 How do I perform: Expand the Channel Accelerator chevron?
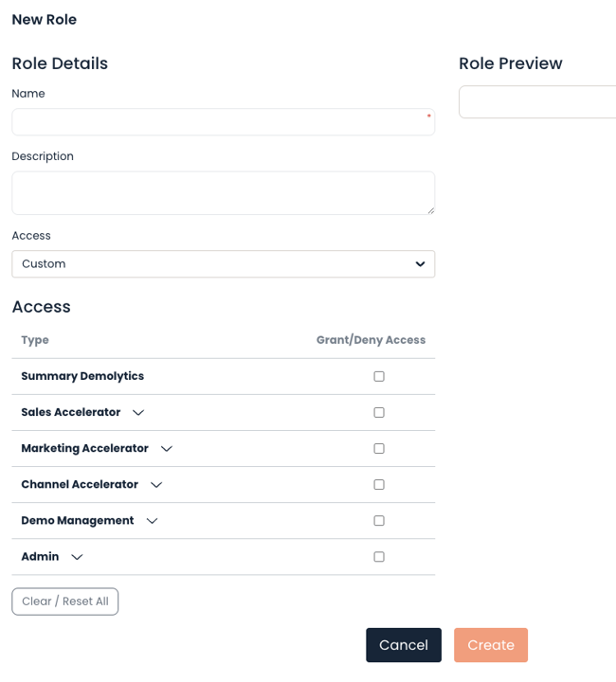156,485
